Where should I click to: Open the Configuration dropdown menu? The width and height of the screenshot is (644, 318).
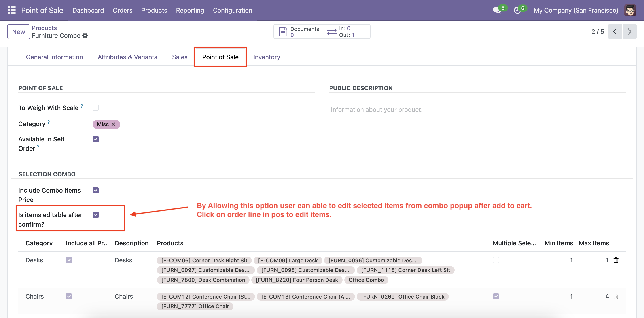(x=232, y=10)
